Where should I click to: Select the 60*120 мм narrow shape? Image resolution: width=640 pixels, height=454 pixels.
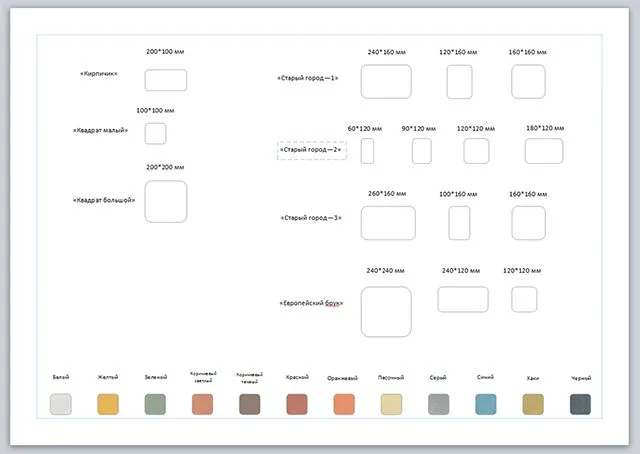367,151
